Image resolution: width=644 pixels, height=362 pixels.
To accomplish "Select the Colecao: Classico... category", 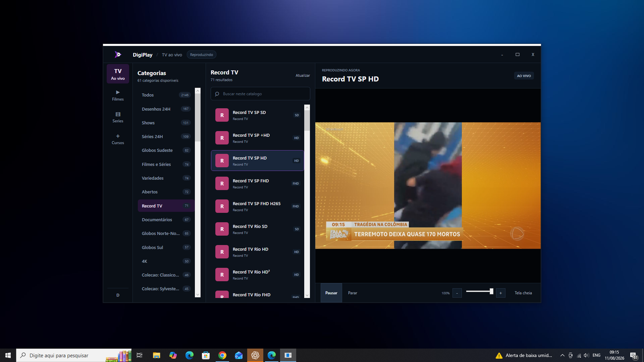I will (x=166, y=275).
